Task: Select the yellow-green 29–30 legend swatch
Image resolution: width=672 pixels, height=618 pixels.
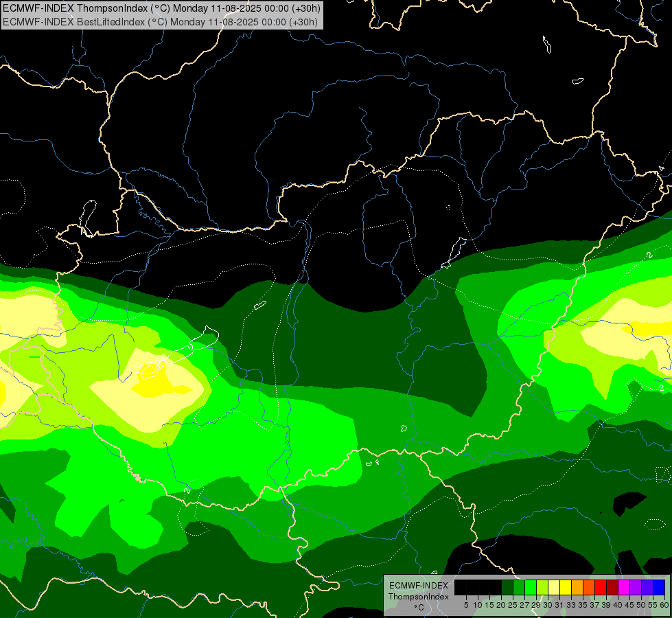Action: (542, 588)
